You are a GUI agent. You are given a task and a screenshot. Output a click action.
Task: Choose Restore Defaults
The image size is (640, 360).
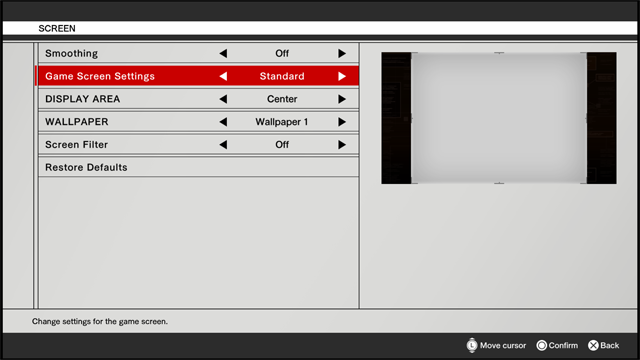[199, 167]
